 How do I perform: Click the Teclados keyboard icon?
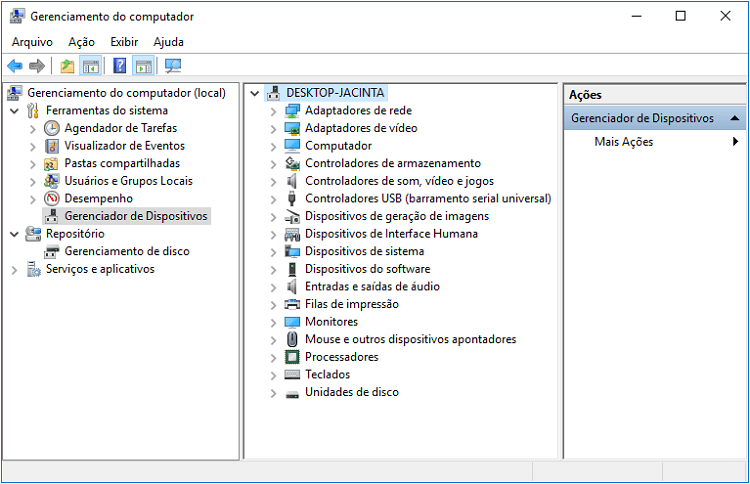292,374
